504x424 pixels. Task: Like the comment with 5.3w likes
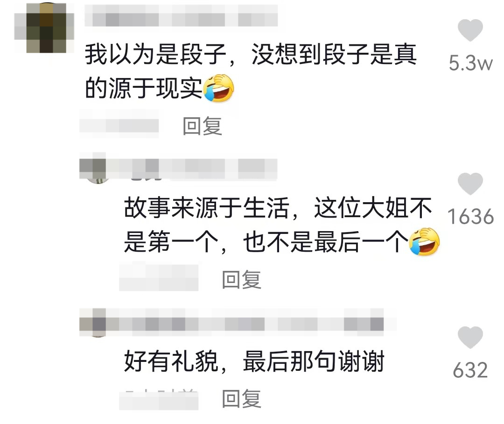click(x=470, y=30)
